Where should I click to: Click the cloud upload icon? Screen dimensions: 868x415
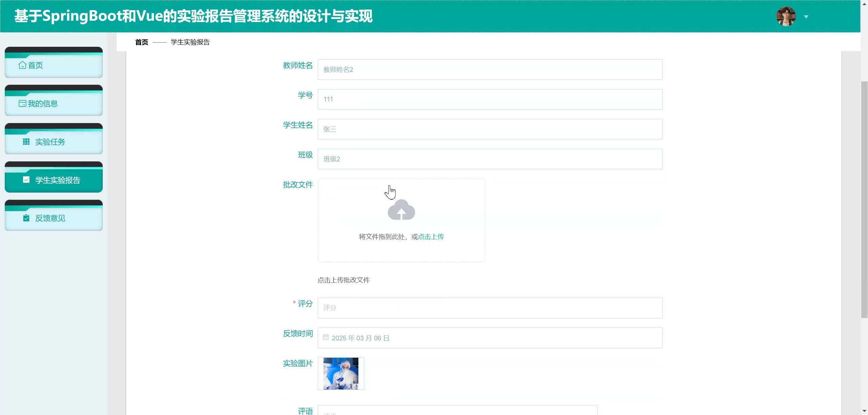coord(401,210)
